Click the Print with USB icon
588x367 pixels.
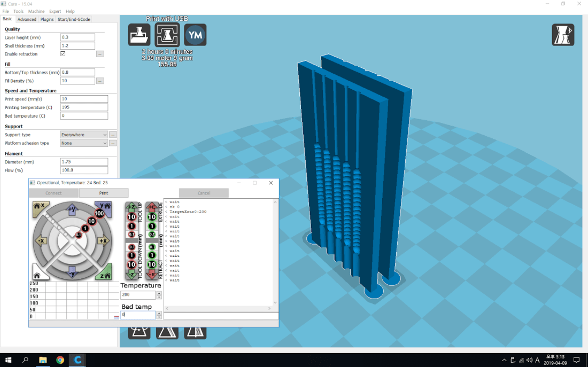[x=167, y=35]
